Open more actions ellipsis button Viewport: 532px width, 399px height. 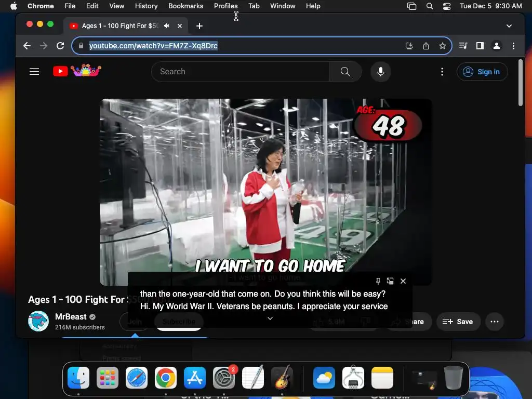[495, 322]
